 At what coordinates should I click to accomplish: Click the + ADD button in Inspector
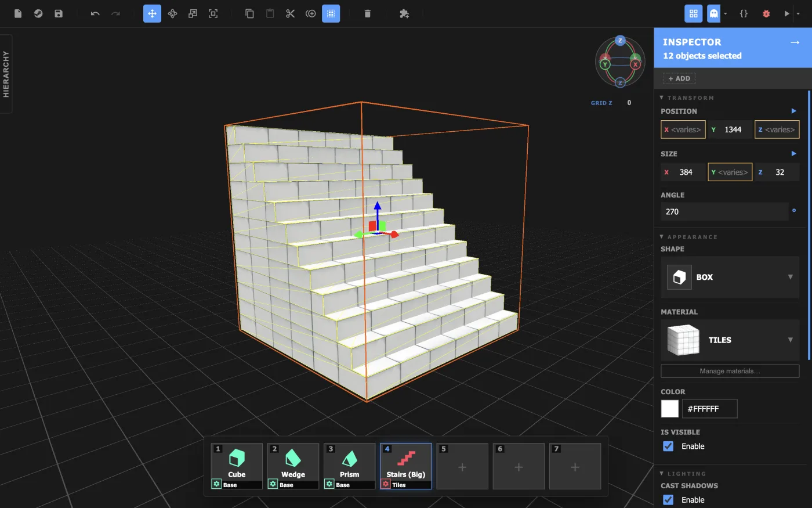pyautogui.click(x=679, y=78)
